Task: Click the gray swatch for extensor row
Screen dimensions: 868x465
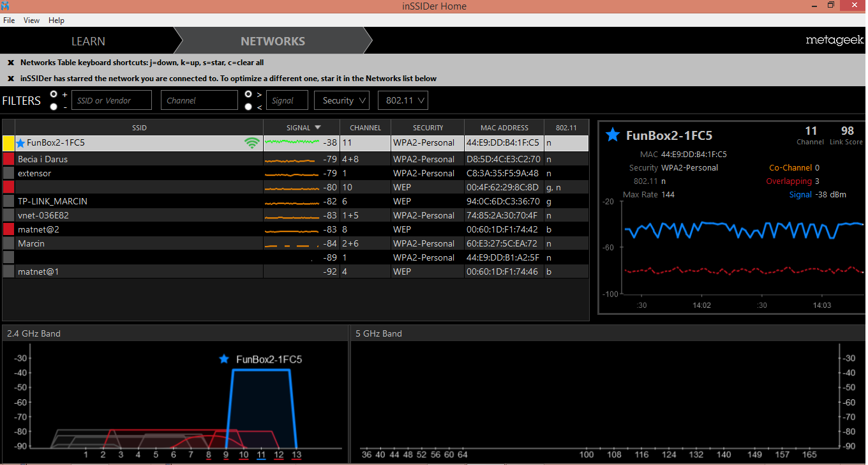Action: [8, 173]
